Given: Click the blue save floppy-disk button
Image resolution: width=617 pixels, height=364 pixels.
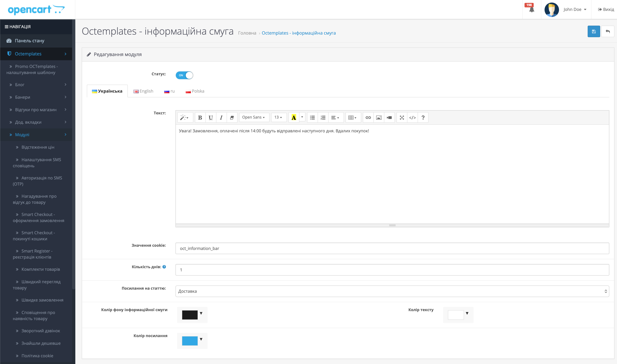Looking at the screenshot, I should point(593,31).
